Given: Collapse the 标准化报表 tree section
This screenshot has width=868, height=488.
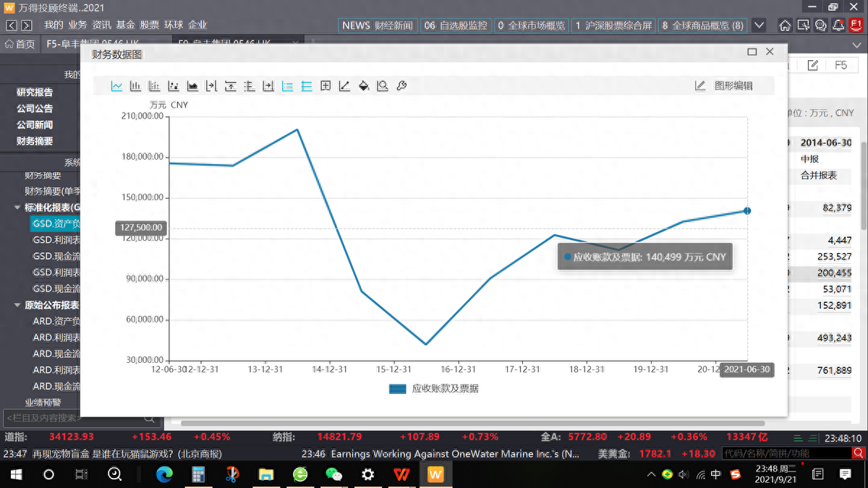Looking at the screenshot, I should pyautogui.click(x=18, y=207).
